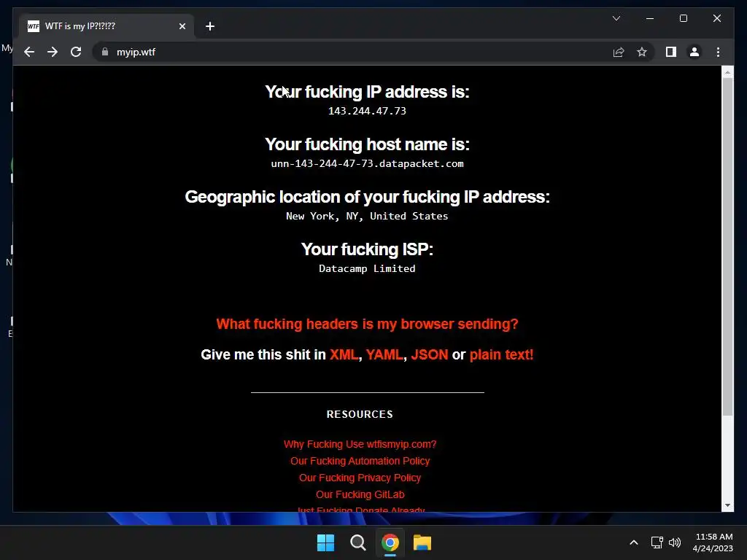The width and height of the screenshot is (747, 560).
Task: Open Our Fucking Automation Policy link
Action: (x=360, y=461)
